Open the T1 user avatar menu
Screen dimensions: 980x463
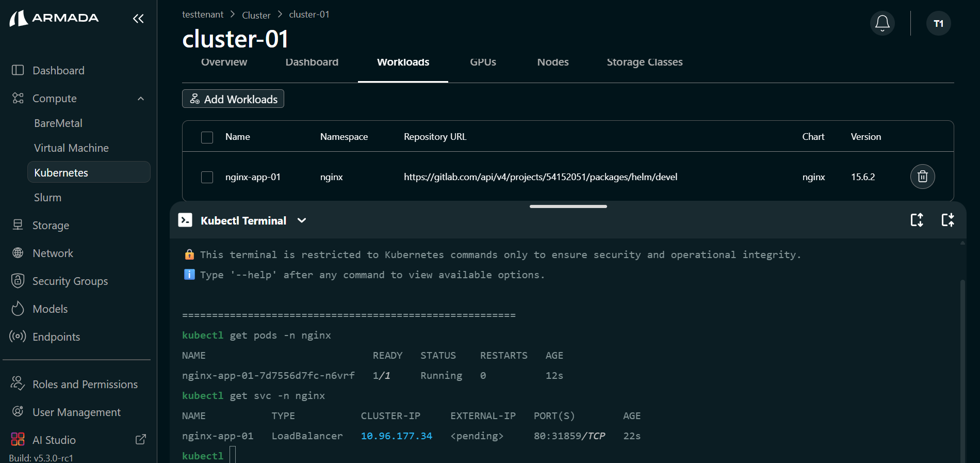939,23
